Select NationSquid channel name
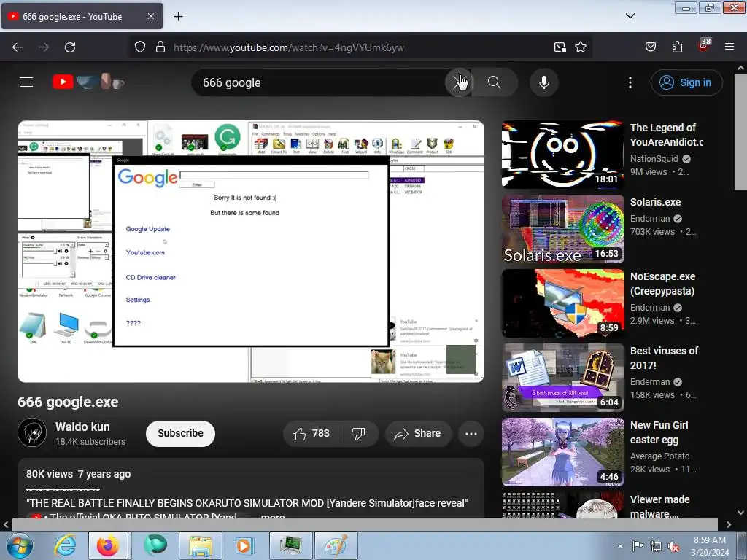Image resolution: width=747 pixels, height=560 pixels. click(x=654, y=158)
